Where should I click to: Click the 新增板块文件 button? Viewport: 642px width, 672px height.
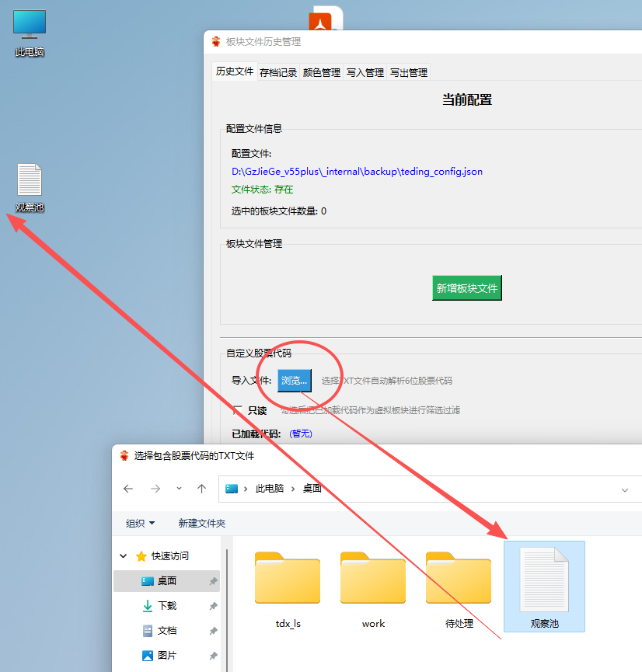(x=467, y=288)
